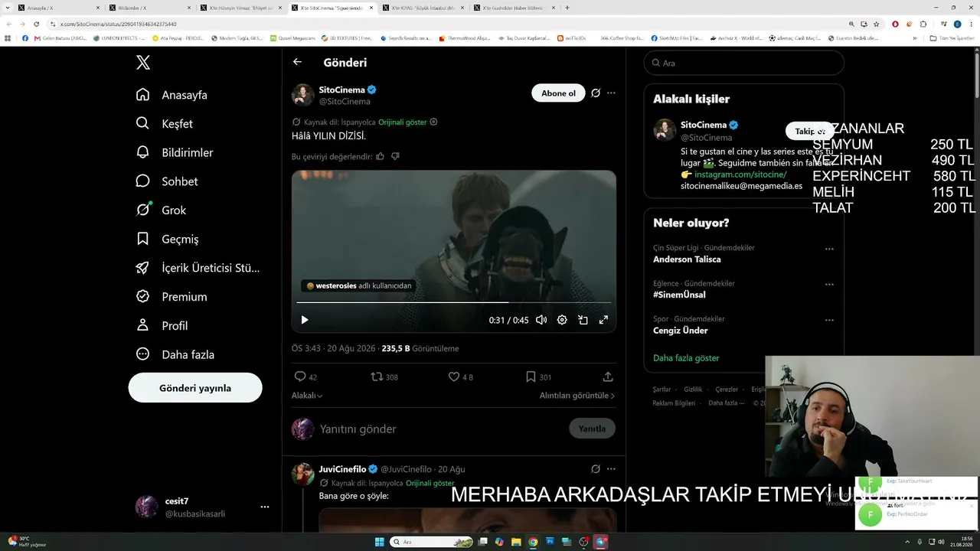This screenshot has height=551, width=980.
Task: Click Orijinali göster on SitoCinema's post
Action: tap(403, 122)
